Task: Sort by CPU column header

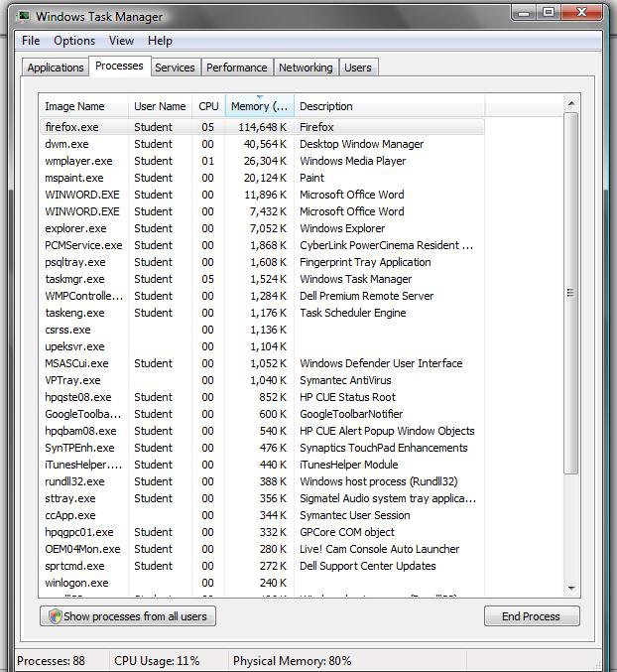Action: (x=208, y=106)
